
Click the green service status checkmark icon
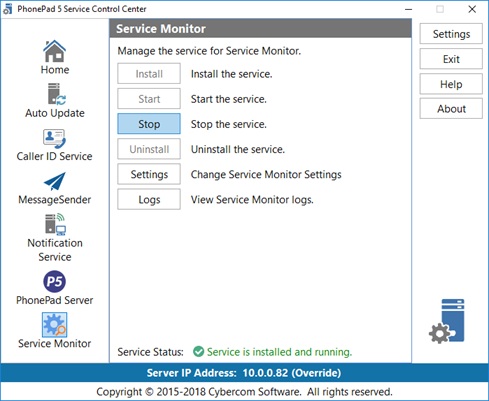(x=198, y=351)
